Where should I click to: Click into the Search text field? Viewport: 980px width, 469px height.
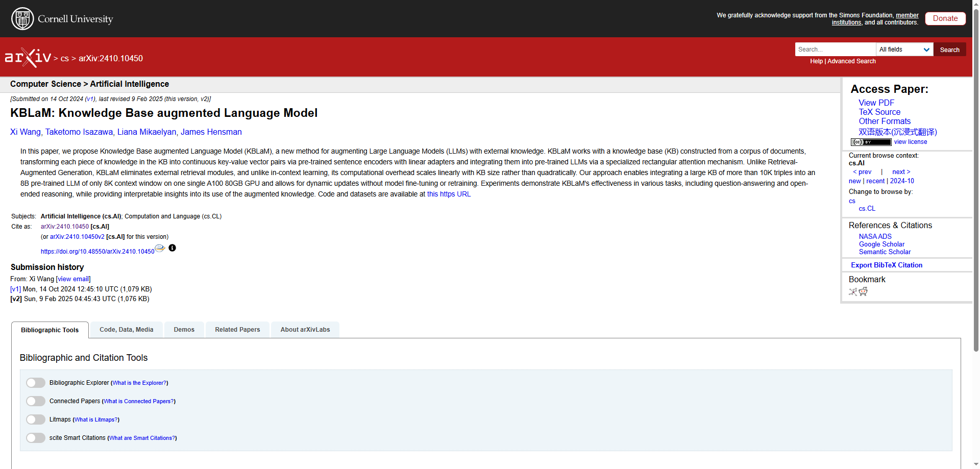[x=835, y=50]
